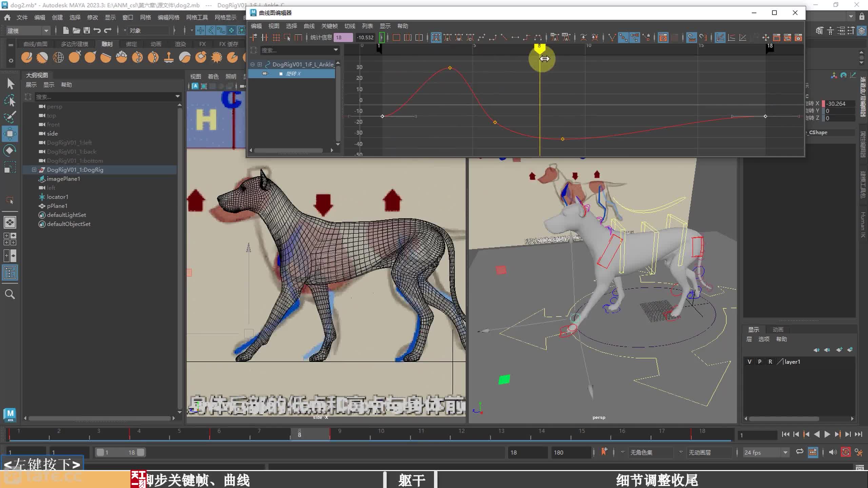Switch to 动画 tab in layer editor

(x=778, y=329)
